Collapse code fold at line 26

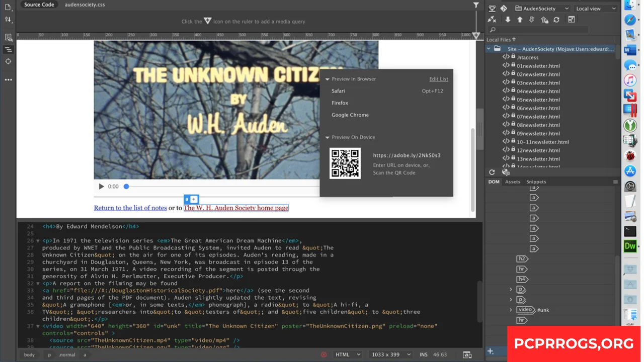tap(38, 241)
